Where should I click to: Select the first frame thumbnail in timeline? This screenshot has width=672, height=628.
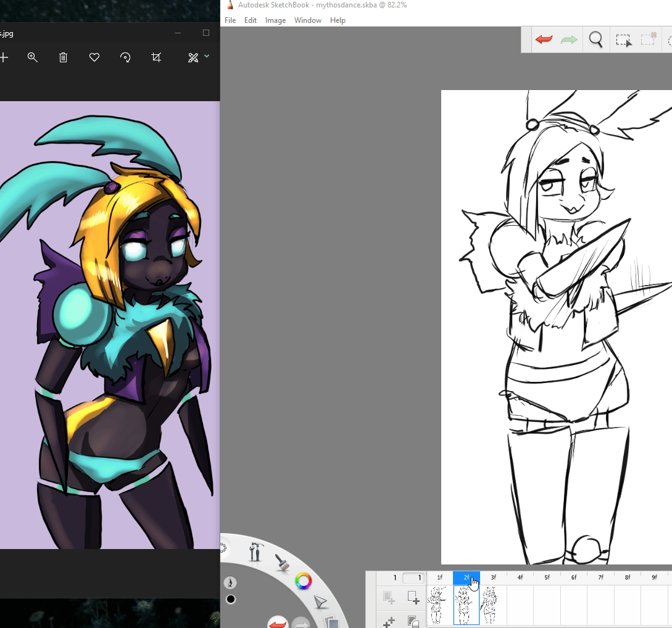pos(439,605)
